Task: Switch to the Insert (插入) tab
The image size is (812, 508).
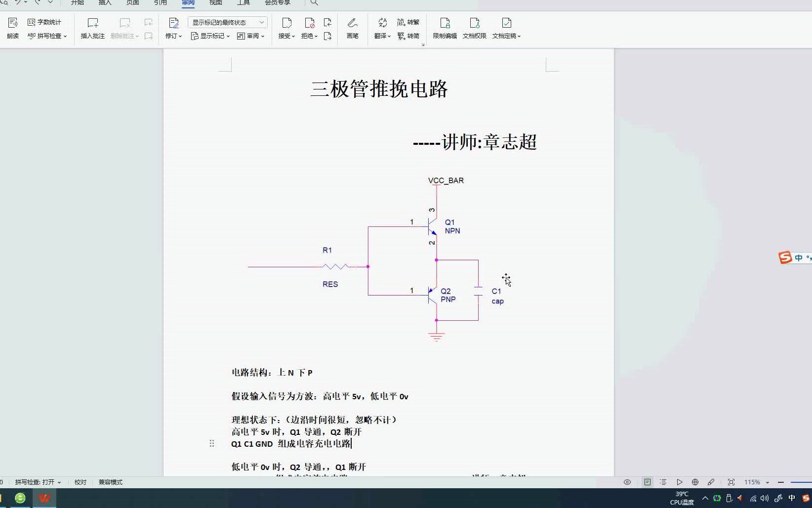Action: click(x=105, y=2)
